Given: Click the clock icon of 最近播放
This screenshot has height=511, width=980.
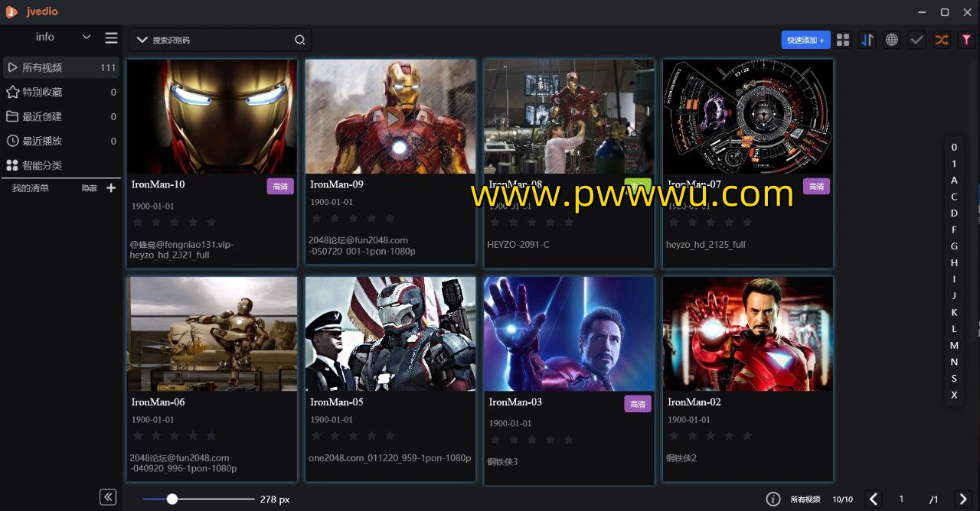Looking at the screenshot, I should pos(12,141).
